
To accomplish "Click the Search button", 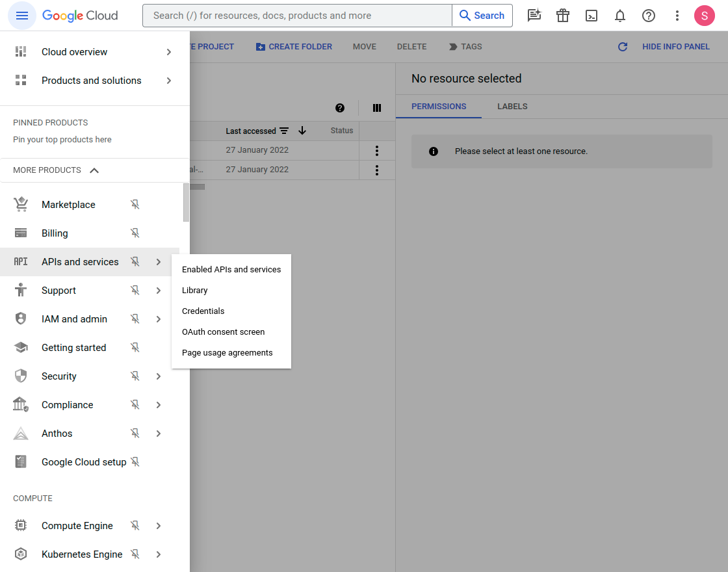I will click(x=482, y=16).
